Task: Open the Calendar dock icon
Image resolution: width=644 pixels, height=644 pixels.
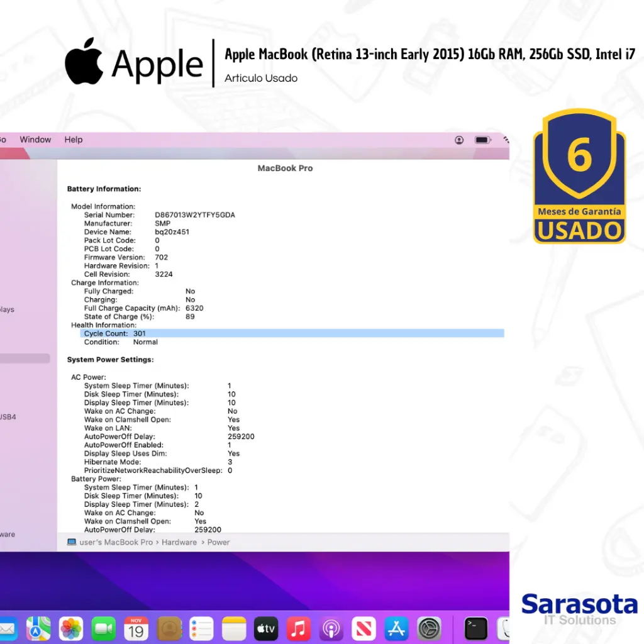Action: point(136,628)
